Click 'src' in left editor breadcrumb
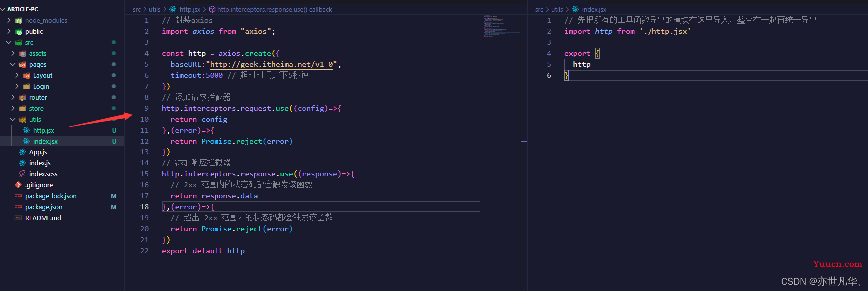Screen dimensions: 868x291 pyautogui.click(x=137, y=9)
